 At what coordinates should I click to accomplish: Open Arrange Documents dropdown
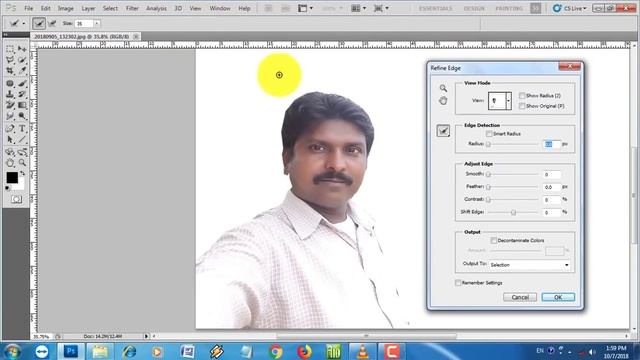360,8
